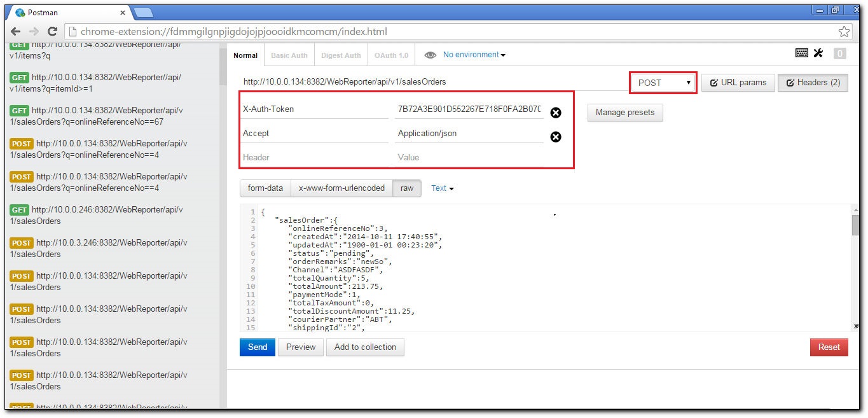Toggle the URL params button

coord(738,83)
